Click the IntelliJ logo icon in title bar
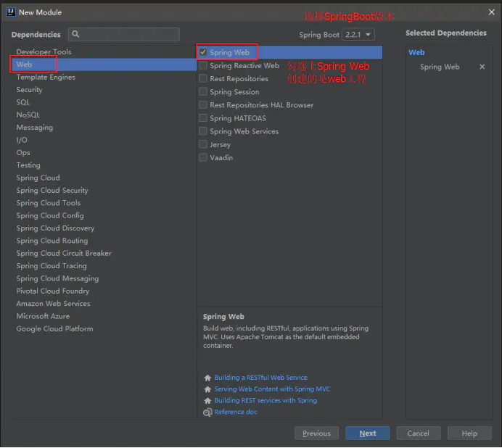The image size is (502, 448). click(11, 12)
